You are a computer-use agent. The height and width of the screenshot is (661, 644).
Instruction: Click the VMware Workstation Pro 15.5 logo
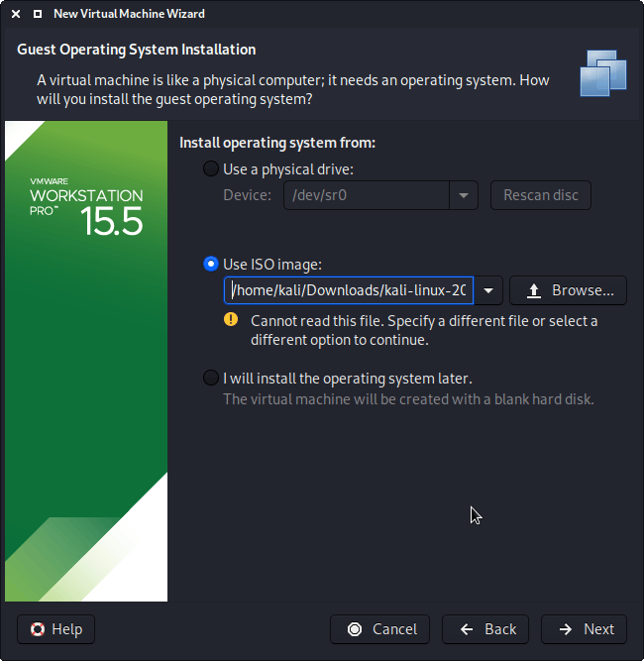click(86, 208)
